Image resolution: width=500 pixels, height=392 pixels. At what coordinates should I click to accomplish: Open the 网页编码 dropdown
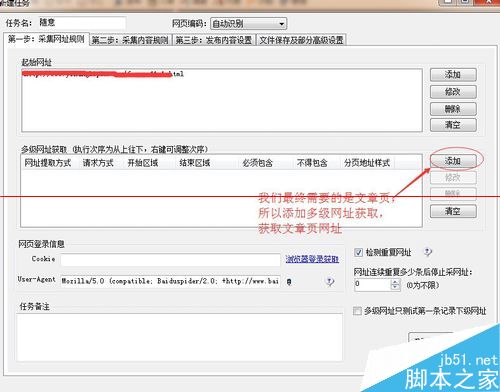tap(248, 24)
